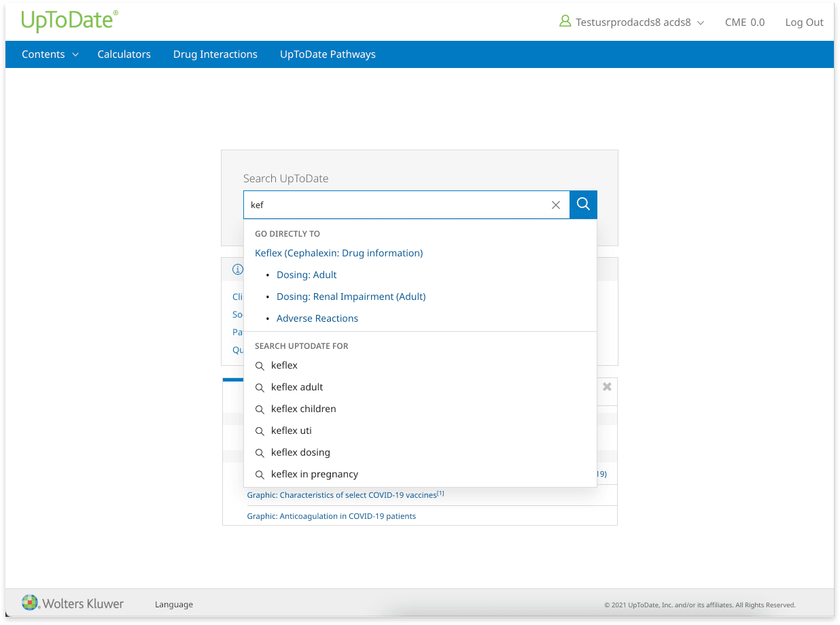This screenshot has width=840, height=625.
Task: Close the panel with gray X icon
Action: [607, 386]
